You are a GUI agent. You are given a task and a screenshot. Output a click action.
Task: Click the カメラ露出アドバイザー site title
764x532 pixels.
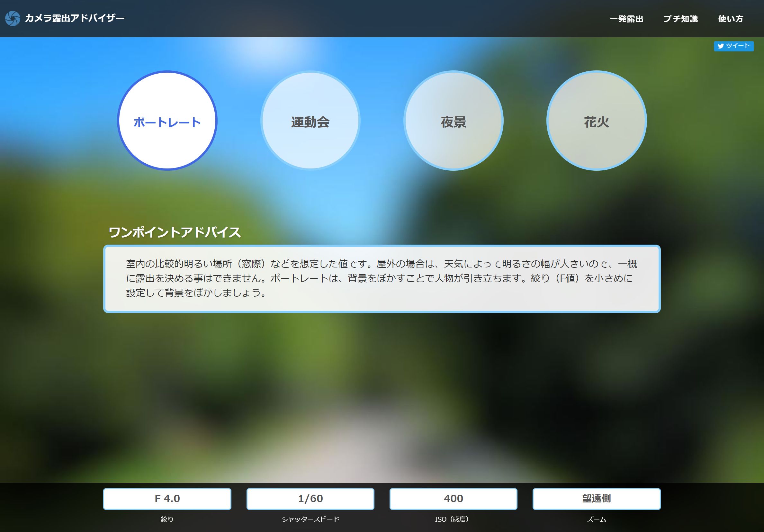(x=75, y=18)
